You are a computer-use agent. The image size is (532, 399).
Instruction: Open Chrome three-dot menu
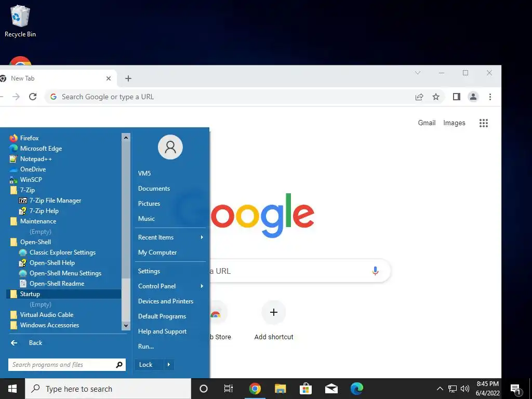click(x=490, y=97)
